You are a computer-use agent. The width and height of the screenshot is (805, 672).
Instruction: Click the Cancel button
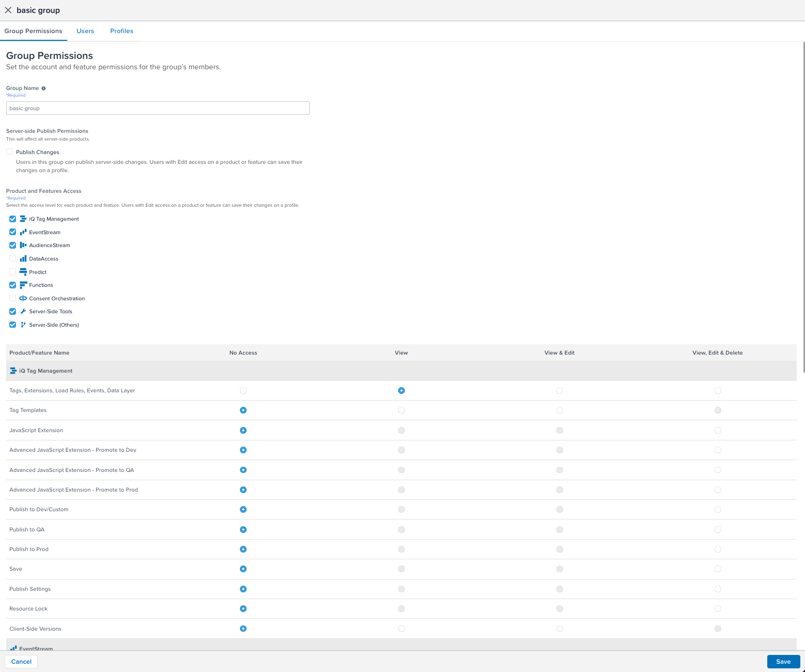click(21, 662)
